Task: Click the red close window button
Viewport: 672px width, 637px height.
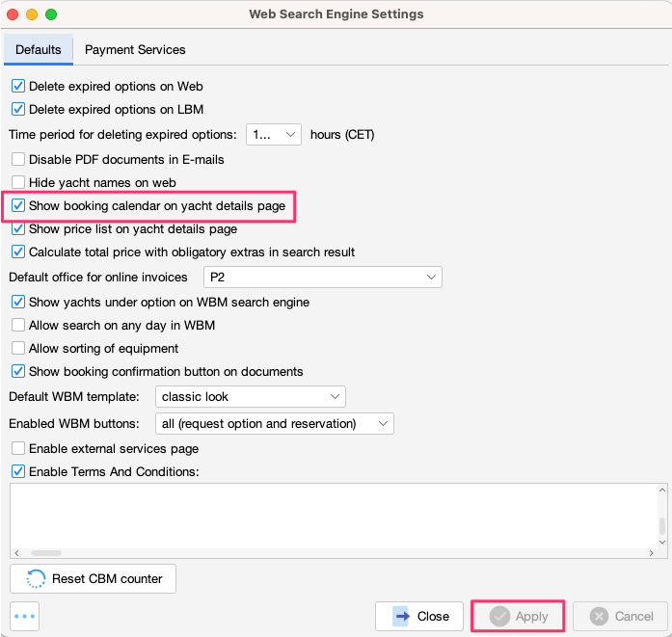Action: (13, 14)
